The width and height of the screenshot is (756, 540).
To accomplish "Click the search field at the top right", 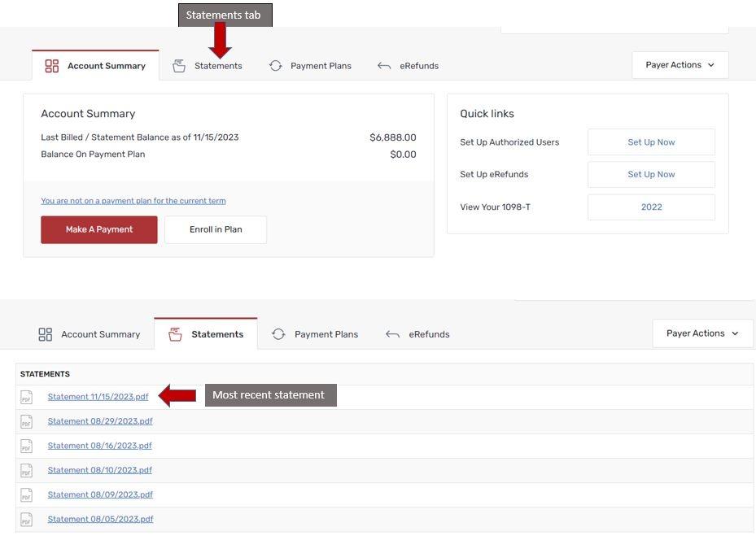I will coord(614,22).
